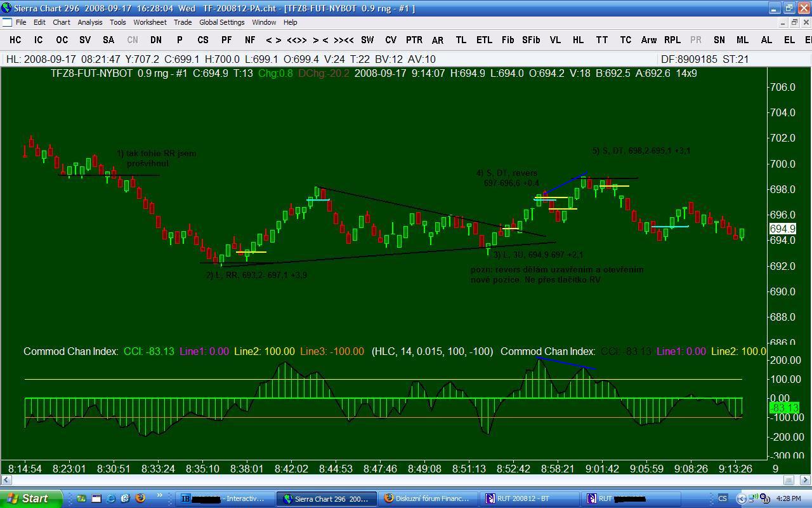Click the Start button
812x508 pixels.
click(x=31, y=498)
